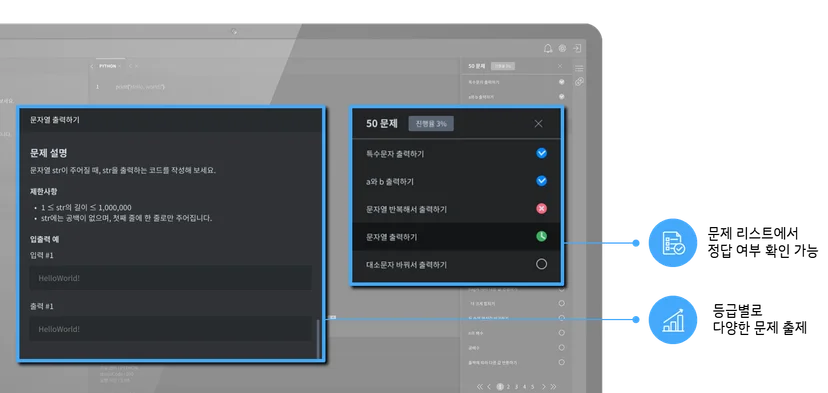Go to page 5 of problems
The image size is (828, 393).
(x=532, y=387)
